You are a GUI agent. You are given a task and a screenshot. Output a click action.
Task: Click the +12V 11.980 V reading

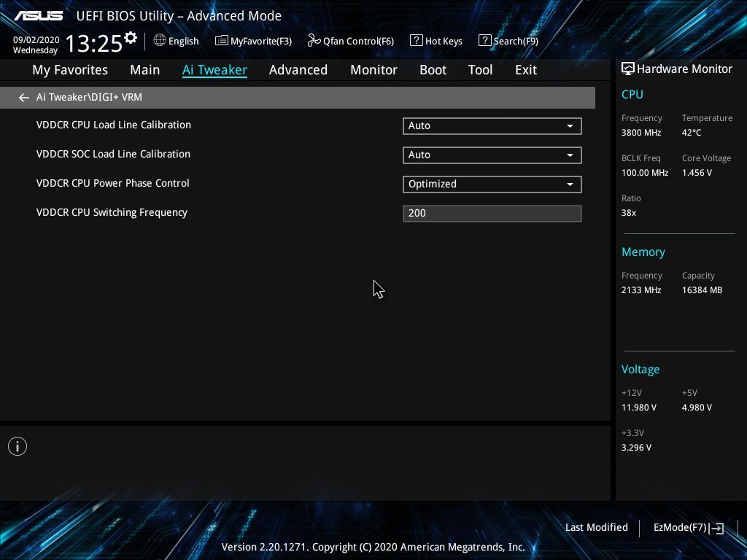click(x=639, y=408)
